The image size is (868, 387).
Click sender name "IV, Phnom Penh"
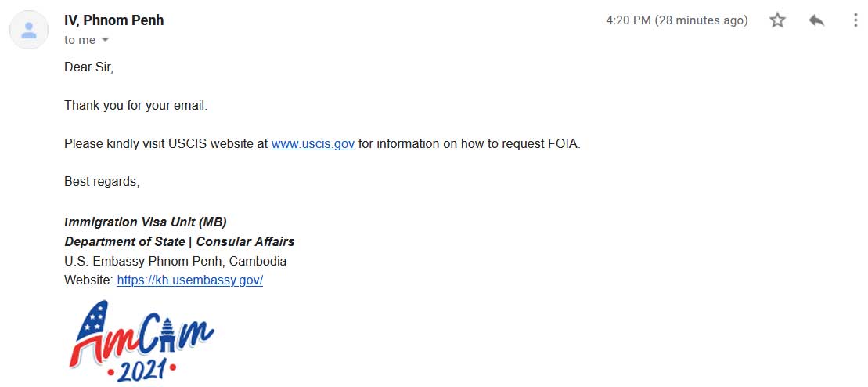point(114,20)
